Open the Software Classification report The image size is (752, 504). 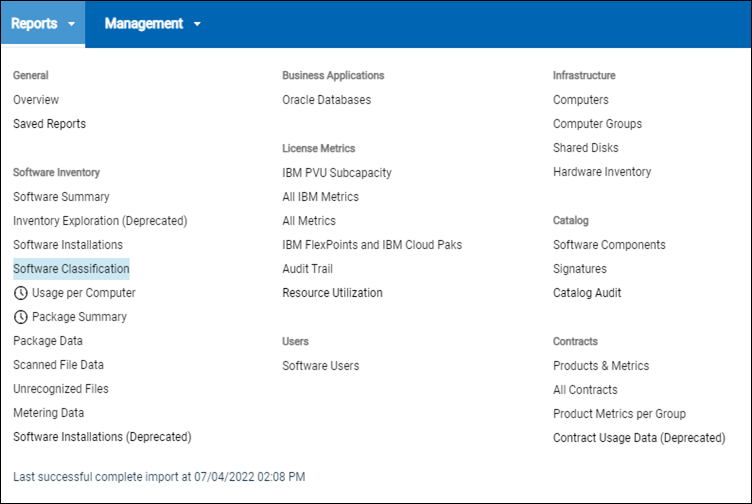(71, 269)
